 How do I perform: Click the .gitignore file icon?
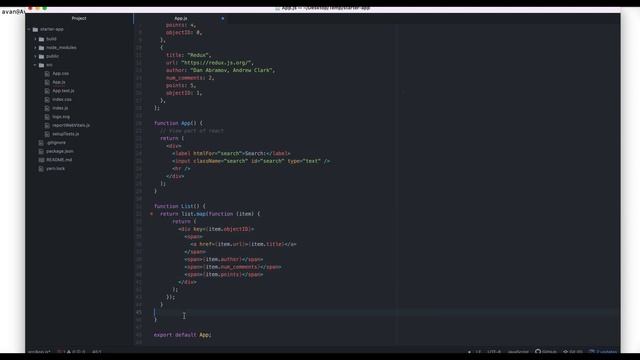[41, 143]
